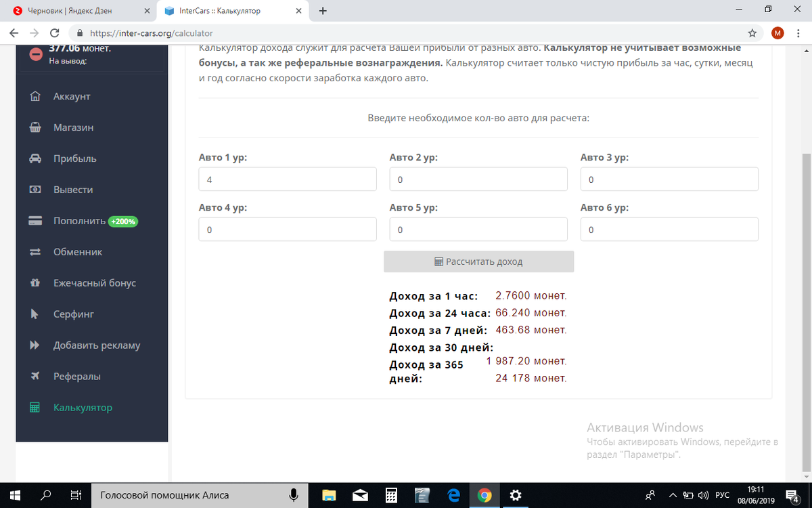The height and width of the screenshot is (508, 812).
Task: Click the Alice microphone icon
Action: (x=294, y=495)
